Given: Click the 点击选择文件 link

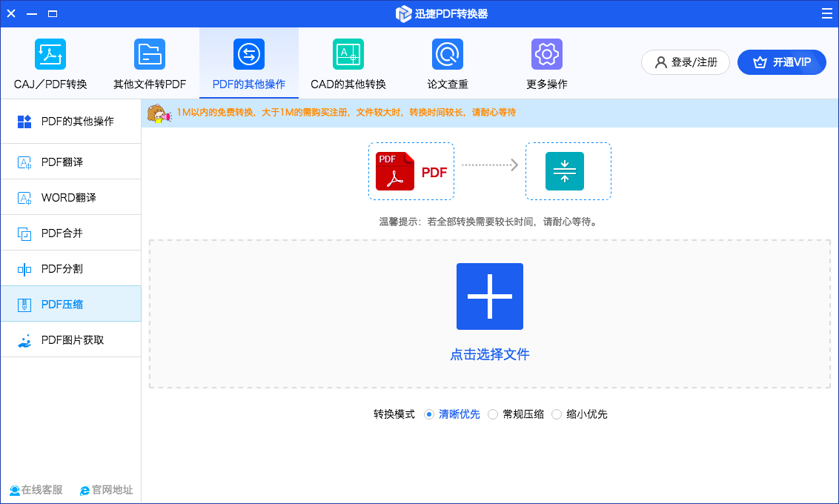Looking at the screenshot, I should 490,354.
